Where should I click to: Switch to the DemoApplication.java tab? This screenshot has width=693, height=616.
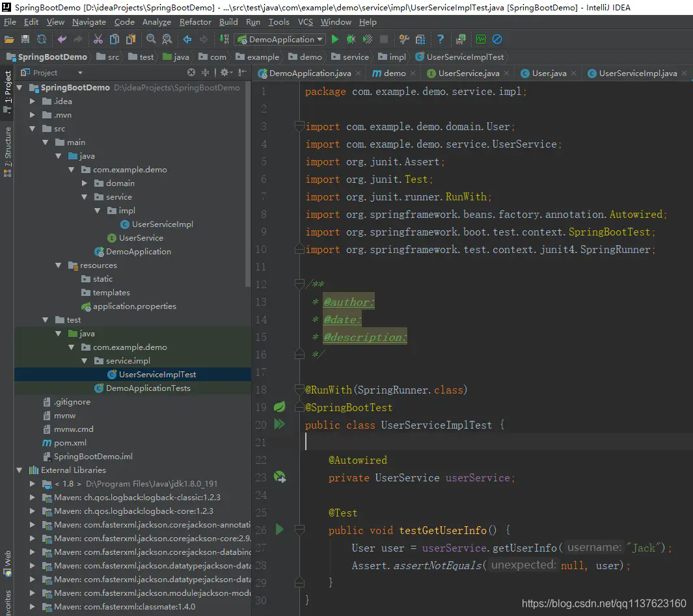point(310,74)
